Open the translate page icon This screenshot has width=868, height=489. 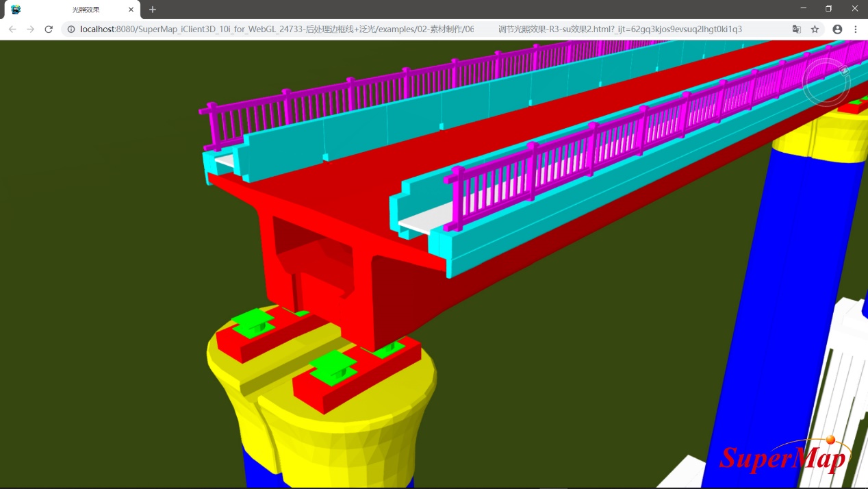(796, 29)
